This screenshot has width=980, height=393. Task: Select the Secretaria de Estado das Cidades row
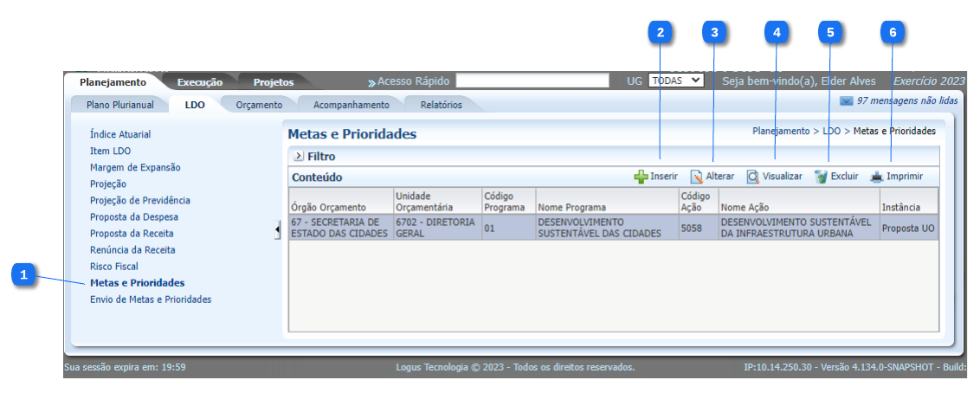(339, 228)
